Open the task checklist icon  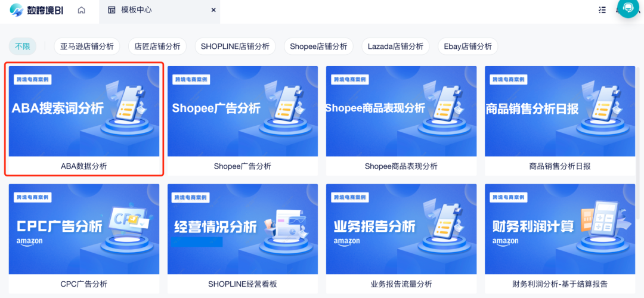[602, 10]
